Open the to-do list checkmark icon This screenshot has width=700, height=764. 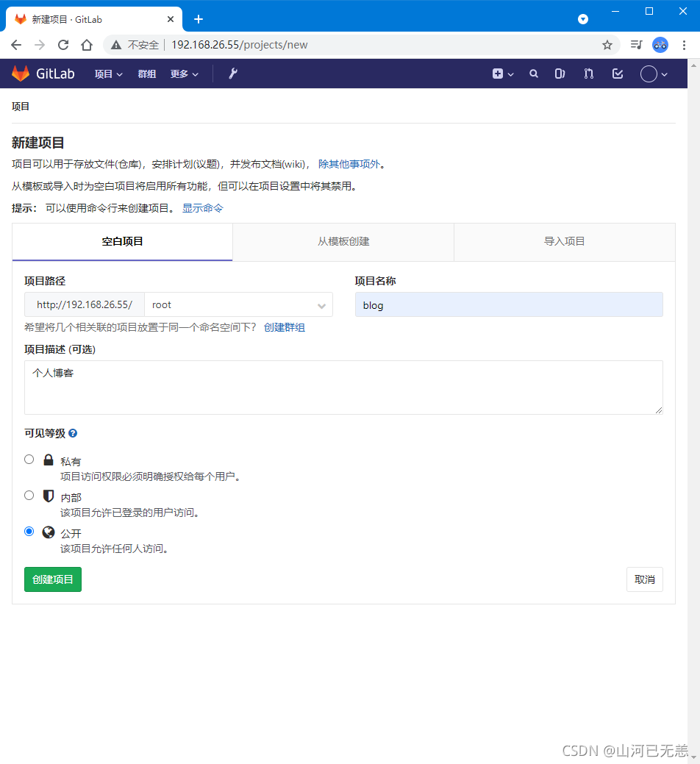click(x=618, y=74)
